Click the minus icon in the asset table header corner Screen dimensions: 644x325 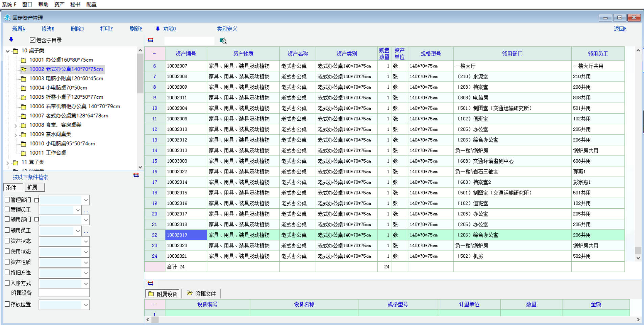[x=154, y=53]
